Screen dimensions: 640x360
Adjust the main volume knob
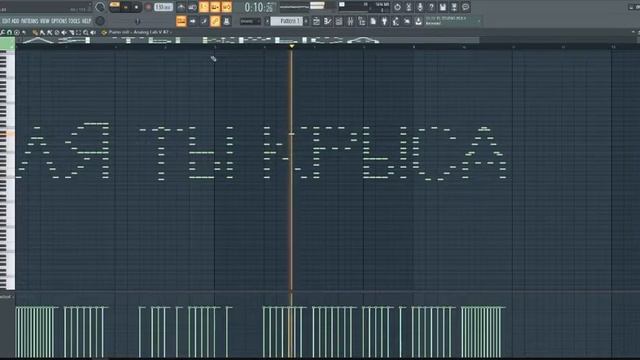pos(100,7)
